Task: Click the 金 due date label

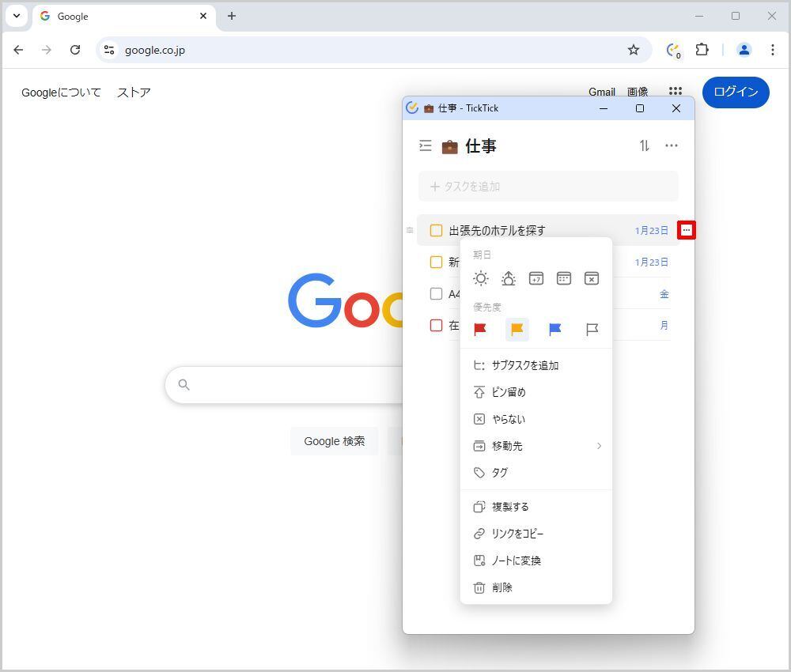Action: pos(664,294)
